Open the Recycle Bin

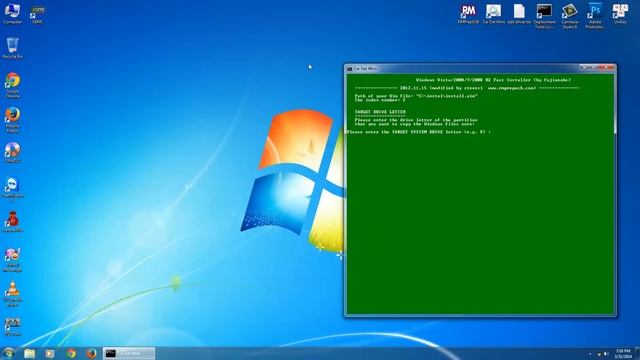(x=12, y=48)
